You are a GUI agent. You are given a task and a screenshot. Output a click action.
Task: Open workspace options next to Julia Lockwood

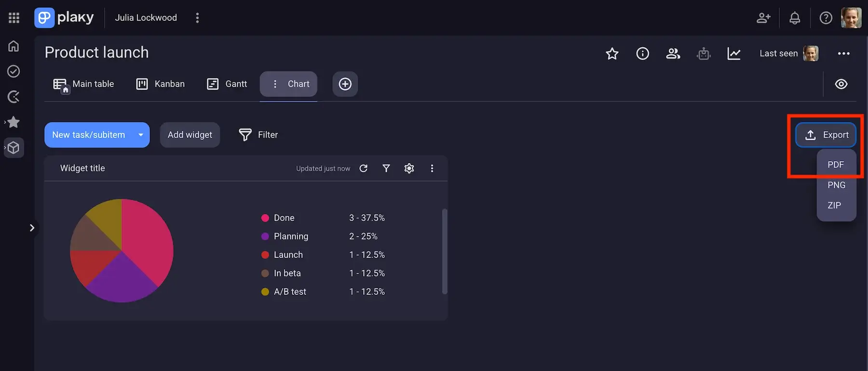point(197,18)
